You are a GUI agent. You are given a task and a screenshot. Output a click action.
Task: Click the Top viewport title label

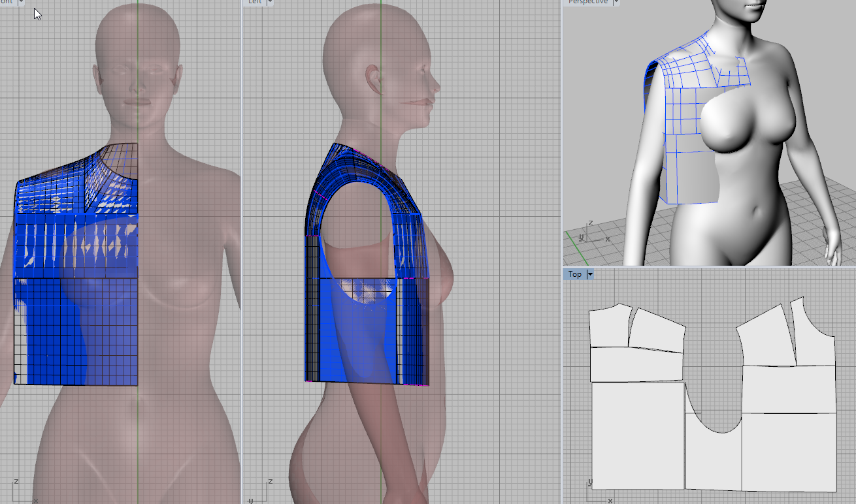(x=575, y=274)
